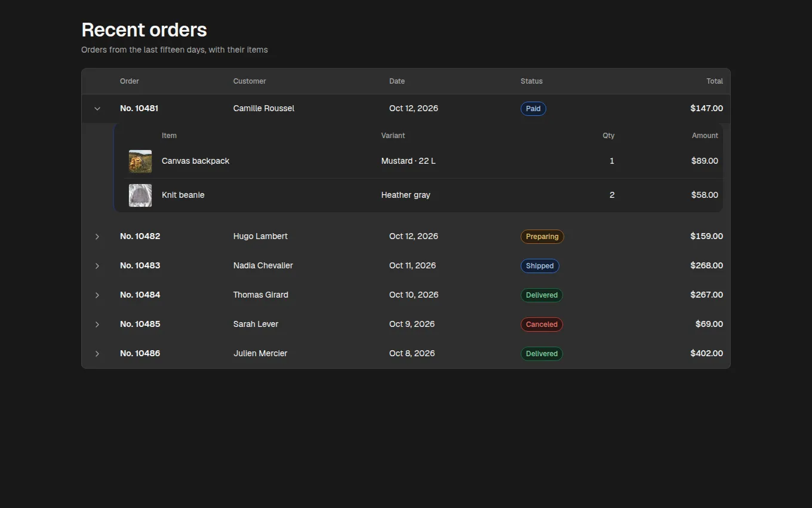Click the Heather gray variant

point(406,195)
